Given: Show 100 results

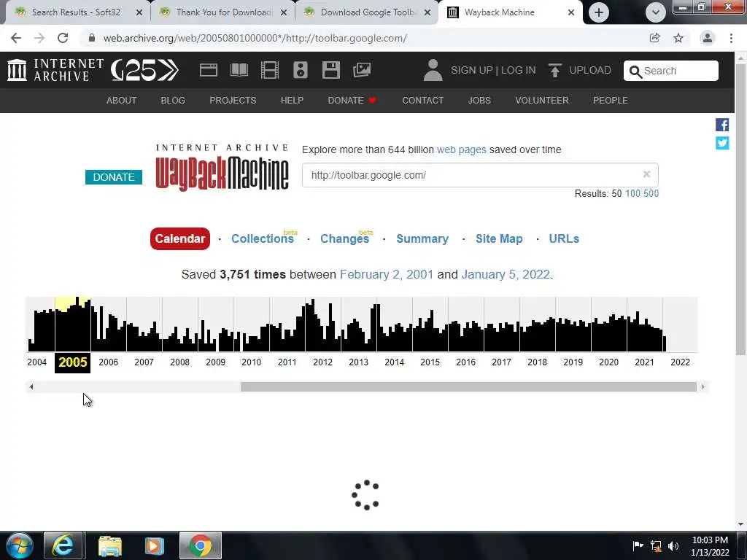Looking at the screenshot, I should coord(632,193).
